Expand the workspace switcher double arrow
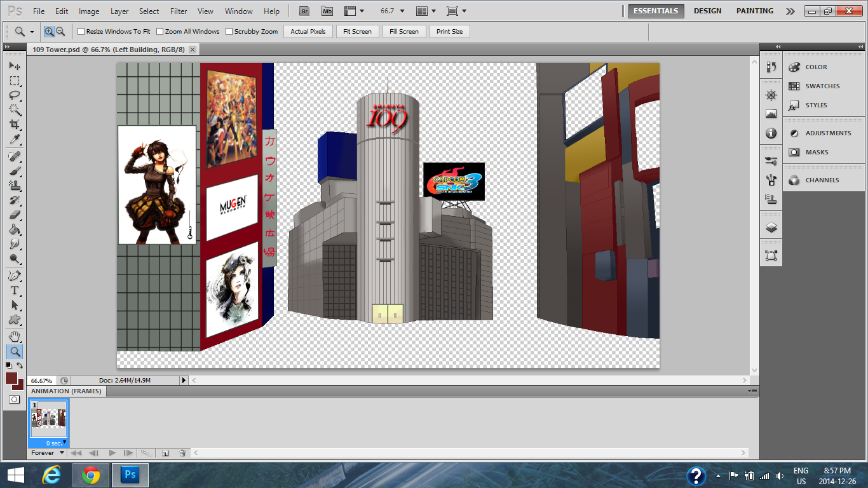Viewport: 868px width, 488px height. (790, 11)
